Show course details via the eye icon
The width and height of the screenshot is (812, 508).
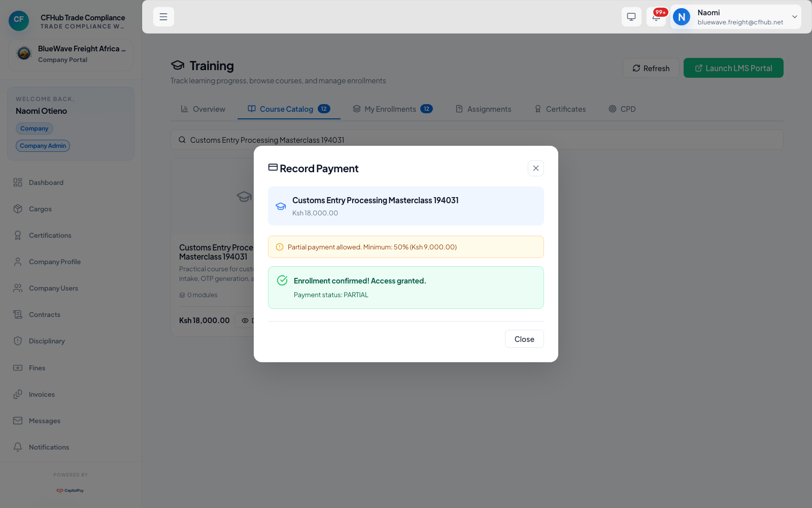[x=246, y=321]
